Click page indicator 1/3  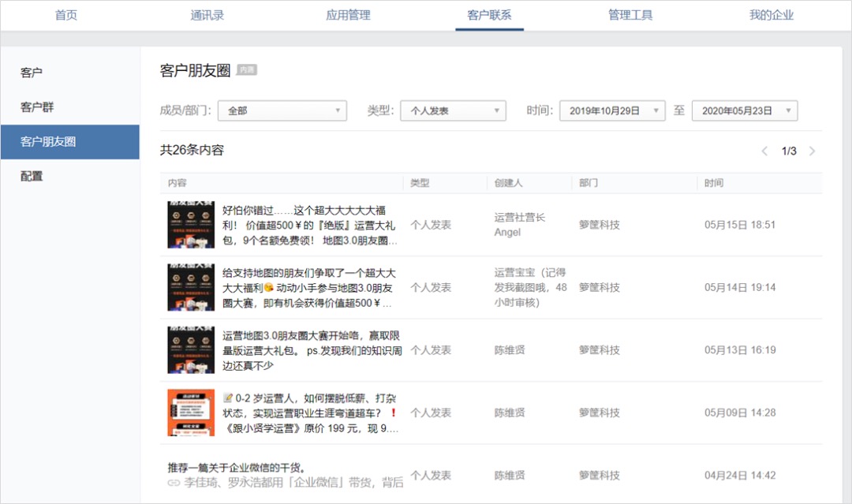[789, 151]
